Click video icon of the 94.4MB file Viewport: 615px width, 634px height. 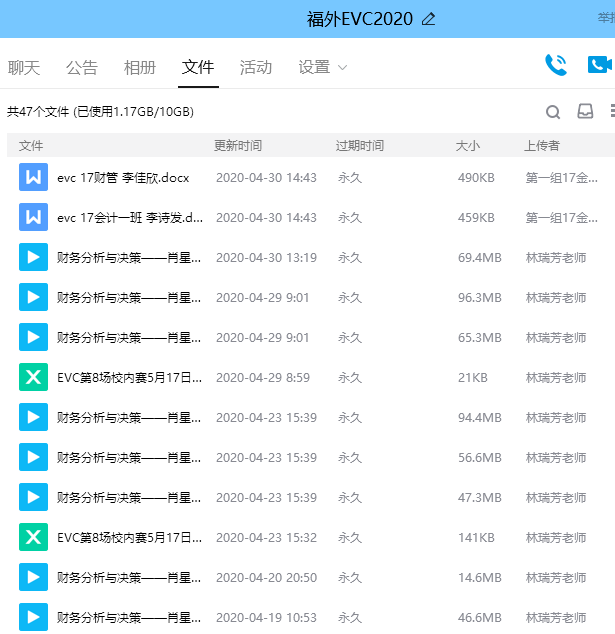[x=34, y=417]
